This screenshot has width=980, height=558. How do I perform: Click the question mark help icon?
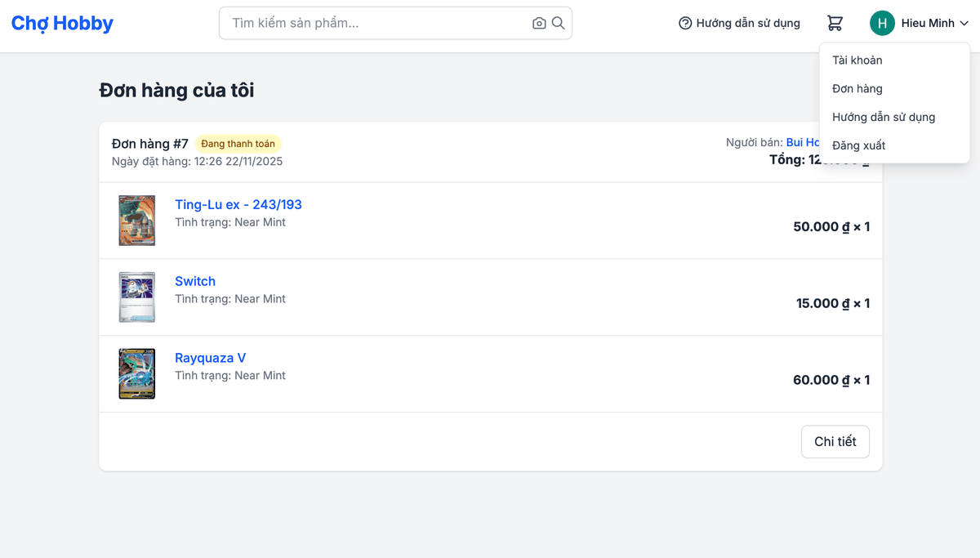[x=684, y=23]
